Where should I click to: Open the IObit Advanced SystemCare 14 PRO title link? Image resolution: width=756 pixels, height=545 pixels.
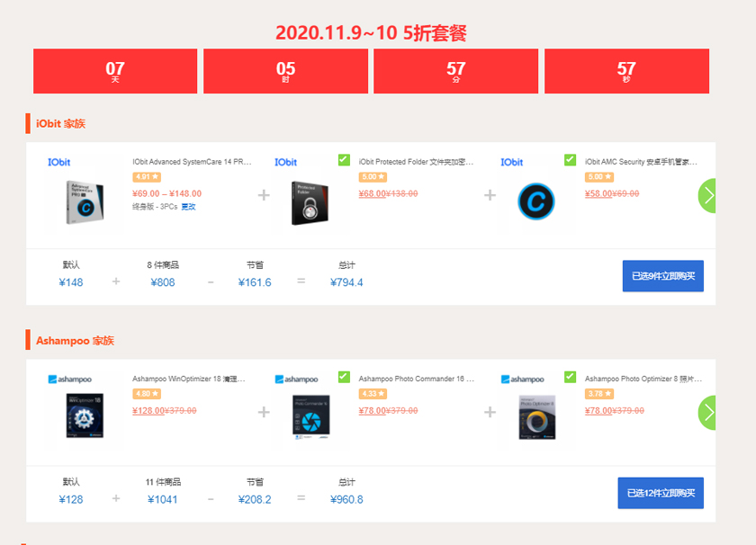coord(193,163)
